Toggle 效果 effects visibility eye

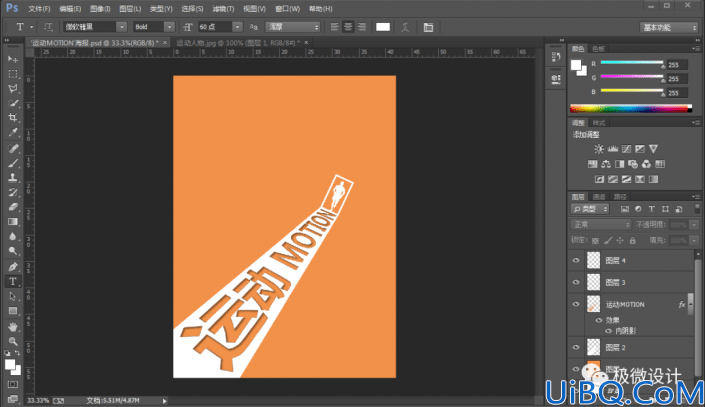(599, 320)
